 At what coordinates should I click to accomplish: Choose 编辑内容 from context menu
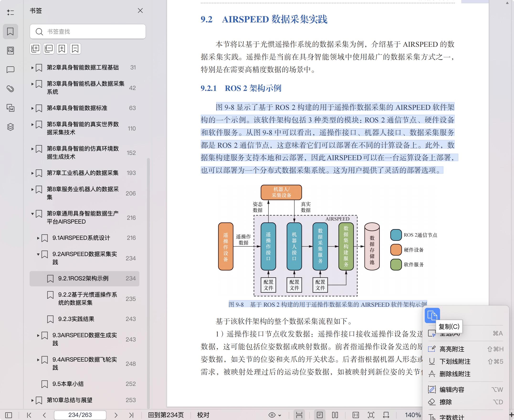[465, 389]
